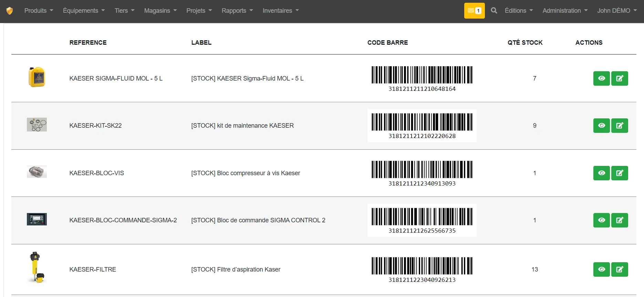Expand the Produits menu
The height and width of the screenshot is (297, 644).
pos(39,11)
